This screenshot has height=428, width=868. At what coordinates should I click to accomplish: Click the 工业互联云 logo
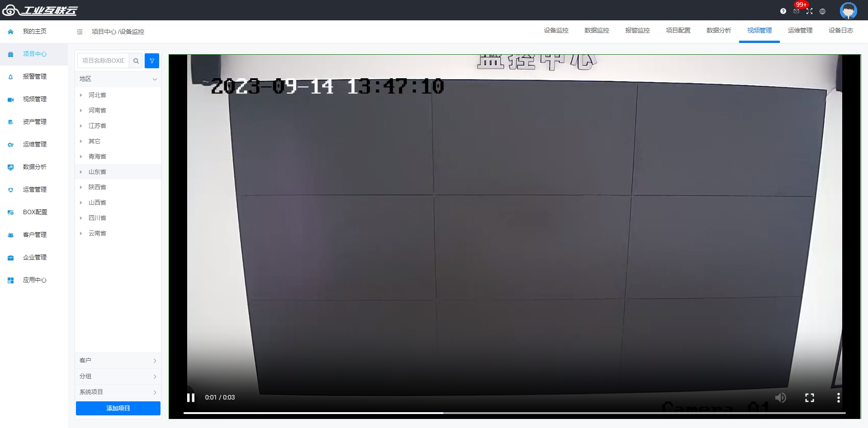point(40,10)
